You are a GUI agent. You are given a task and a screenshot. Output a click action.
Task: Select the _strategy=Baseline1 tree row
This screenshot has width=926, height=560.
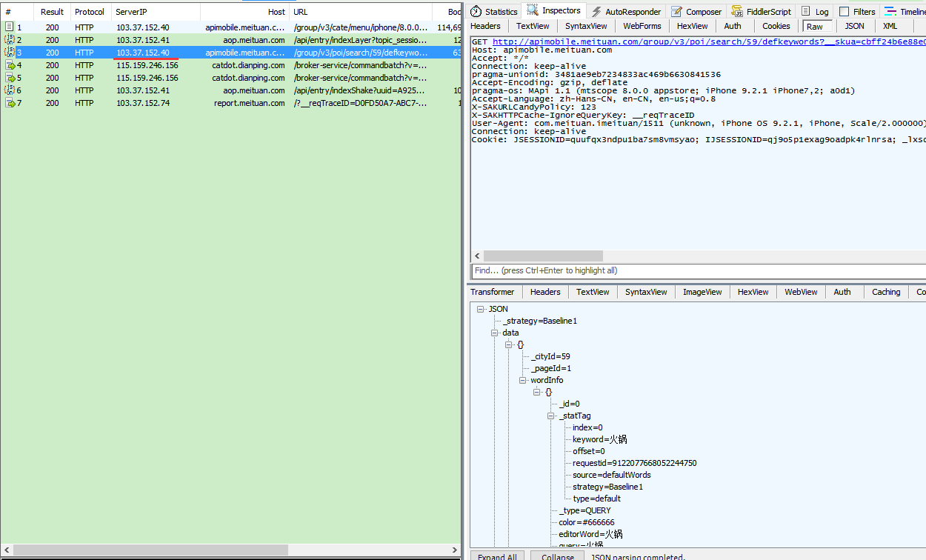pyautogui.click(x=539, y=321)
